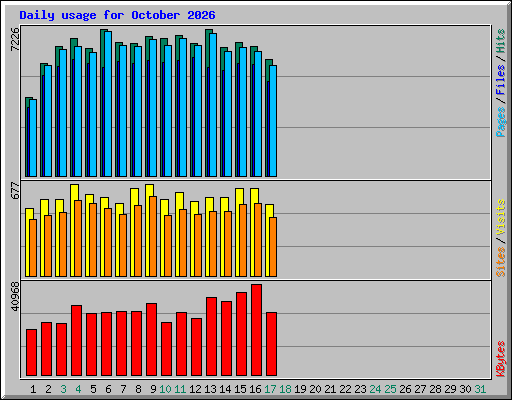Click day 7 on the x-axis

tap(123, 389)
